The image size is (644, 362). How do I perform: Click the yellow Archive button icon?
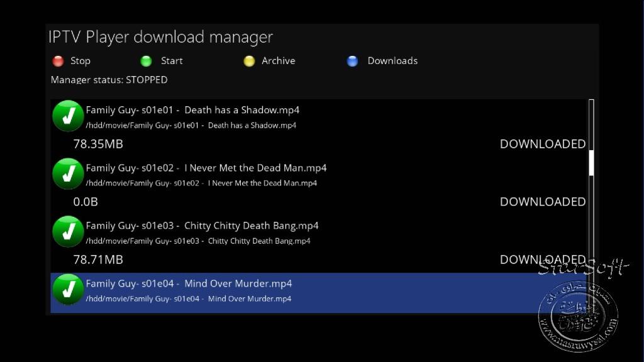tap(249, 61)
